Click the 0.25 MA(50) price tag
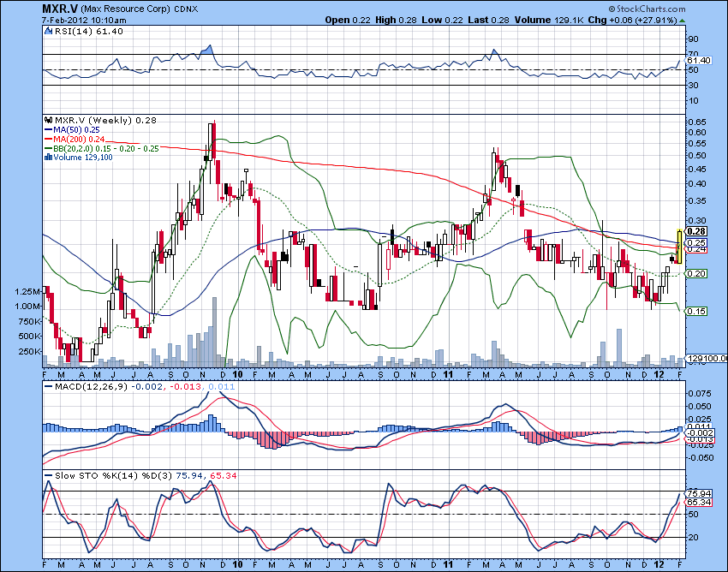Viewport: 728px width, 572px height. [x=696, y=243]
